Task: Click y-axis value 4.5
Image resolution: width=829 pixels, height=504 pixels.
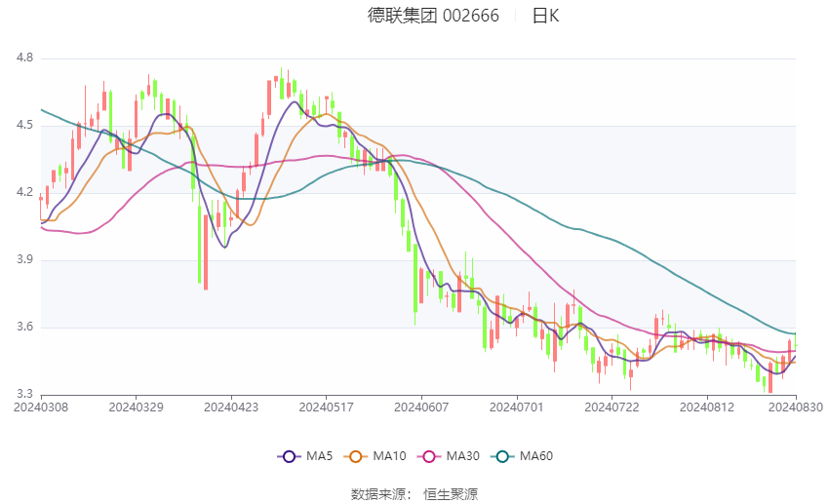Action: (x=24, y=125)
